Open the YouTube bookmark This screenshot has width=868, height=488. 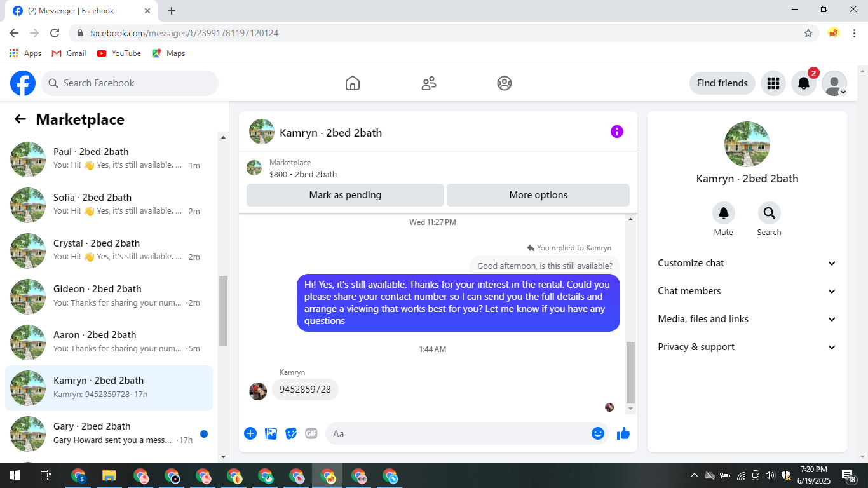pyautogui.click(x=119, y=53)
